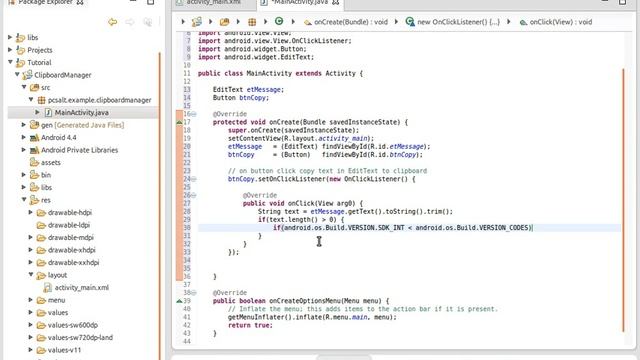640x360 pixels.
Task: Select the values-v11 folder
Action: pyautogui.click(x=64, y=350)
